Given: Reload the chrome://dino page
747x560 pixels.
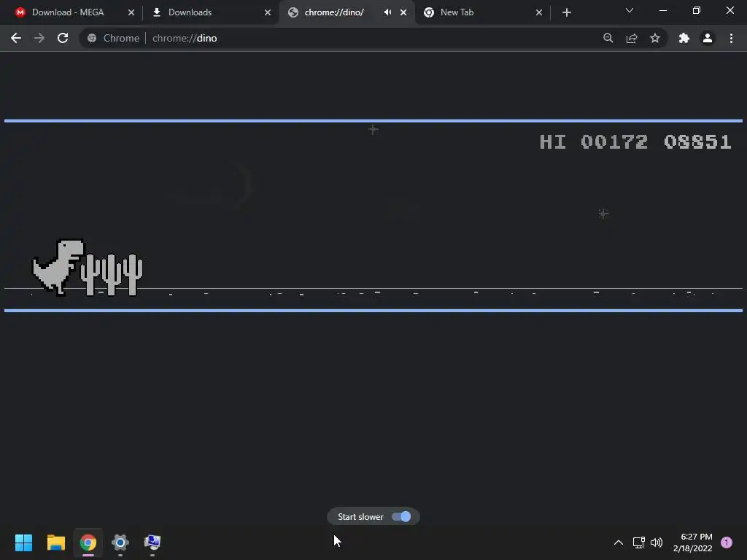Looking at the screenshot, I should pos(63,38).
